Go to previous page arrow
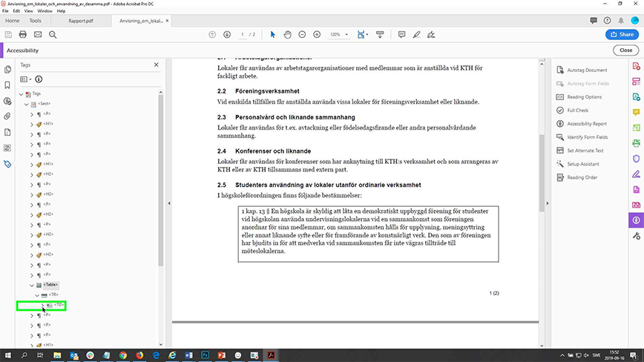 coord(212,34)
